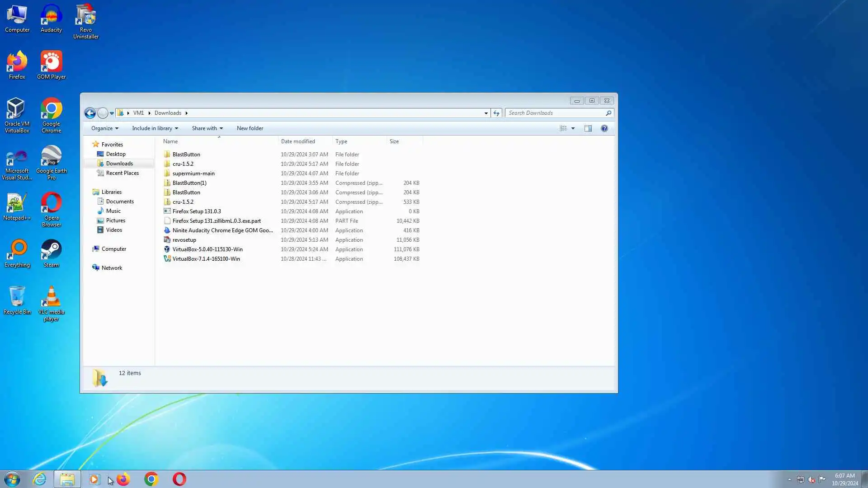
Task: Open the Organize menu
Action: [x=104, y=128]
